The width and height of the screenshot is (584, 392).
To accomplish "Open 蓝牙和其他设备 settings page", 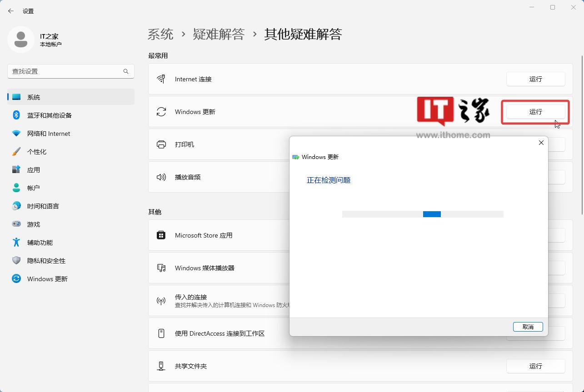I will coord(71,115).
